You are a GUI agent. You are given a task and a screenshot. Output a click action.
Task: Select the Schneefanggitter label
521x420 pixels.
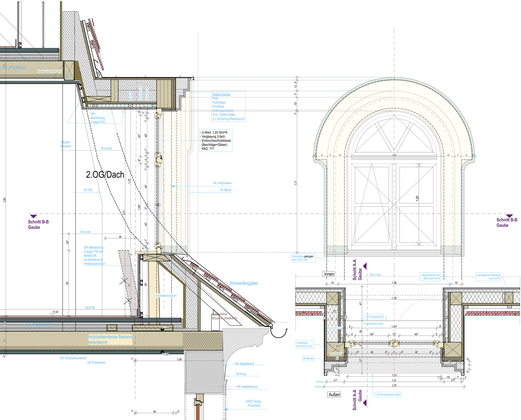244,283
